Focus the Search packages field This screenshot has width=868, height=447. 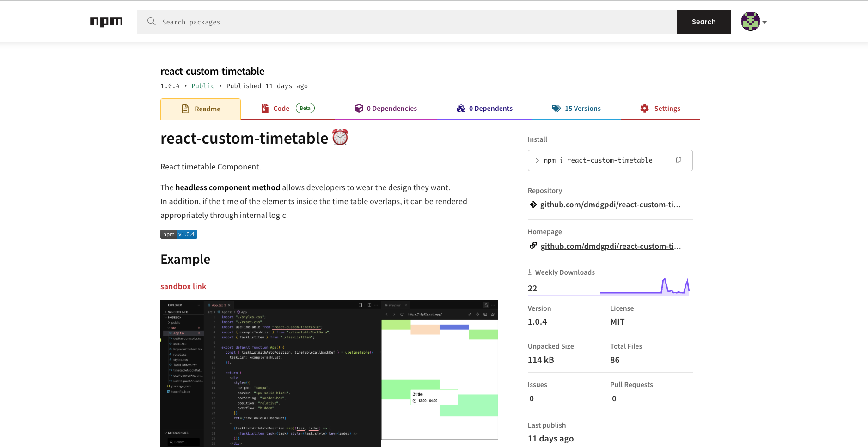click(407, 22)
